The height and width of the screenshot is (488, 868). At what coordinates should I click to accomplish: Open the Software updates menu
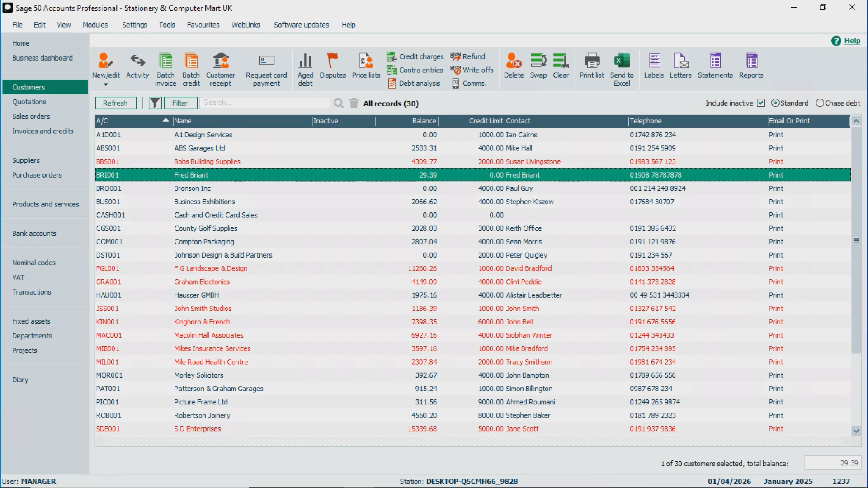click(301, 25)
